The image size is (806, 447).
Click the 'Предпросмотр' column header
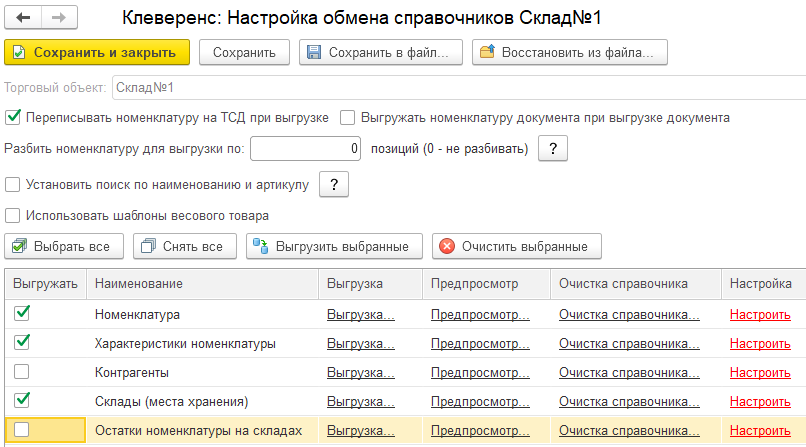coord(486,284)
